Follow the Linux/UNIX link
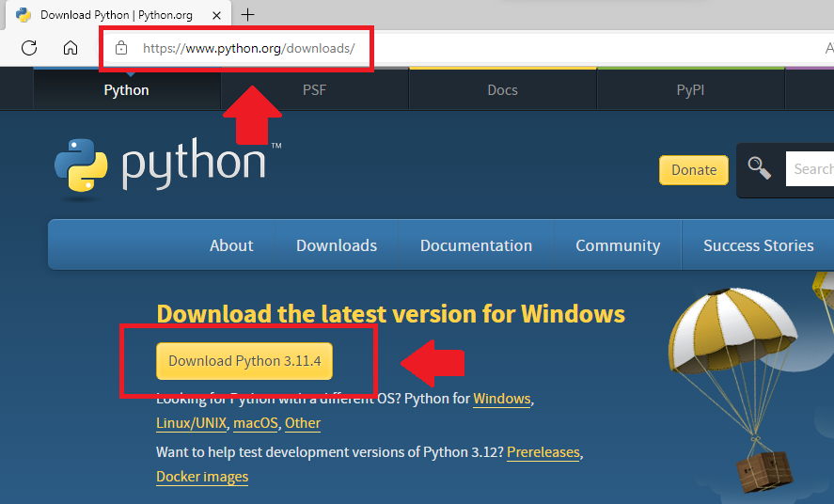This screenshot has width=834, height=504. 192,423
